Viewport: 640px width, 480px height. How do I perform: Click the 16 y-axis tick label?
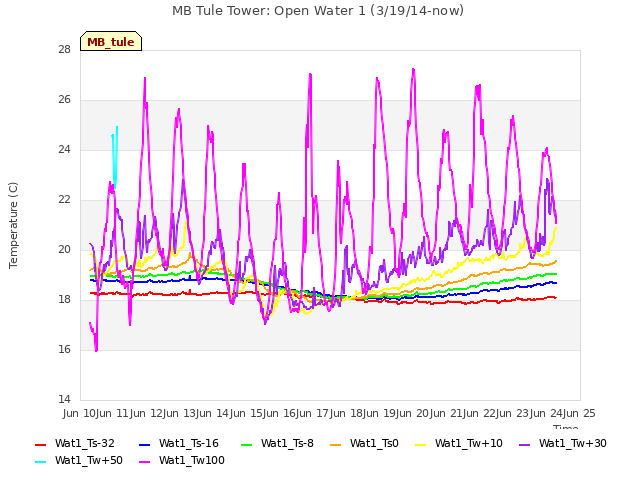point(64,349)
